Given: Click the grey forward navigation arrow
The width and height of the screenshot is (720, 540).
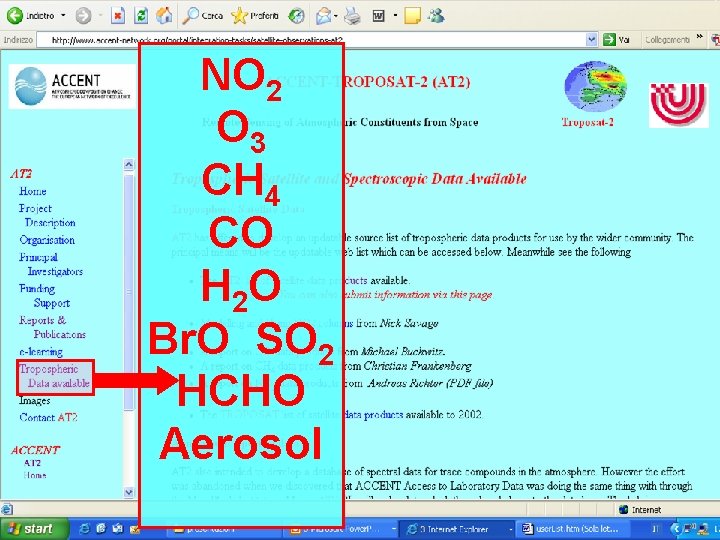Looking at the screenshot, I should point(83,16).
